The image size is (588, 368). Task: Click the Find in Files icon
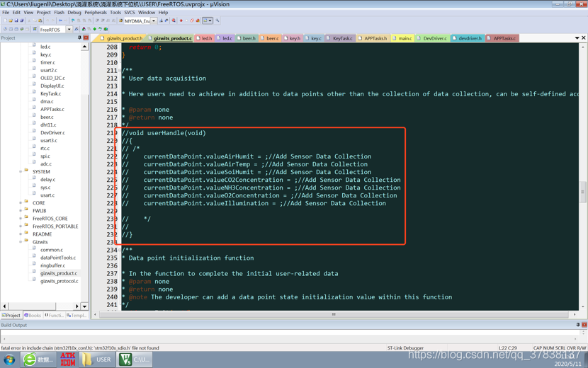(120, 21)
